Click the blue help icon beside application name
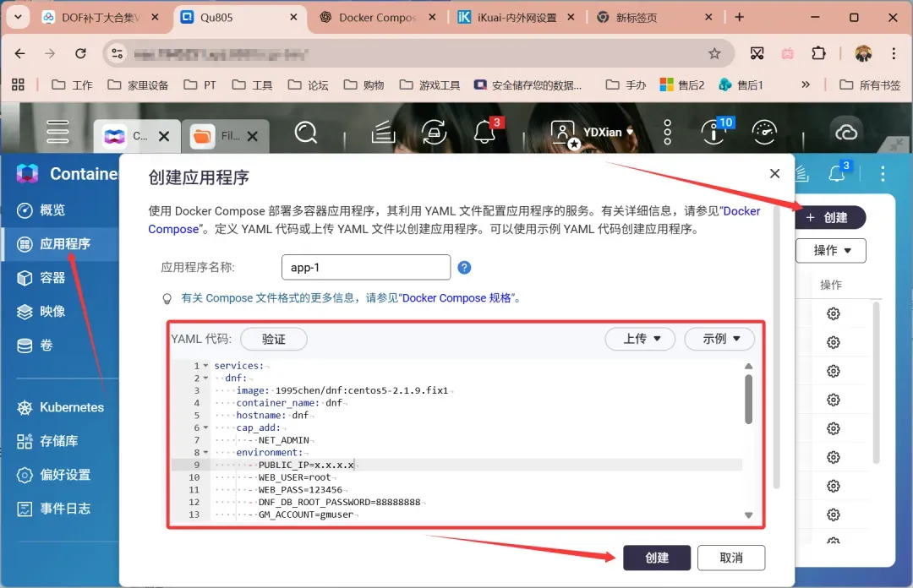The height and width of the screenshot is (588, 913). coord(464,268)
